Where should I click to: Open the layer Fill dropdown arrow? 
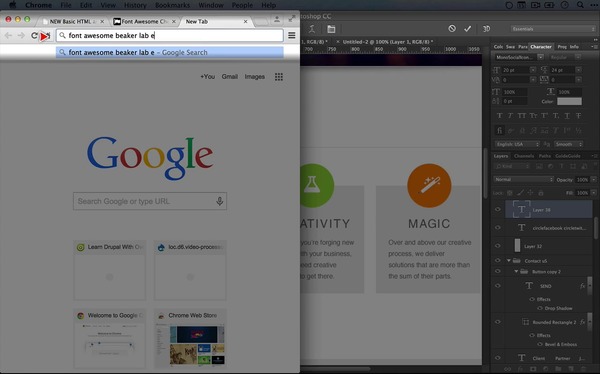594,193
